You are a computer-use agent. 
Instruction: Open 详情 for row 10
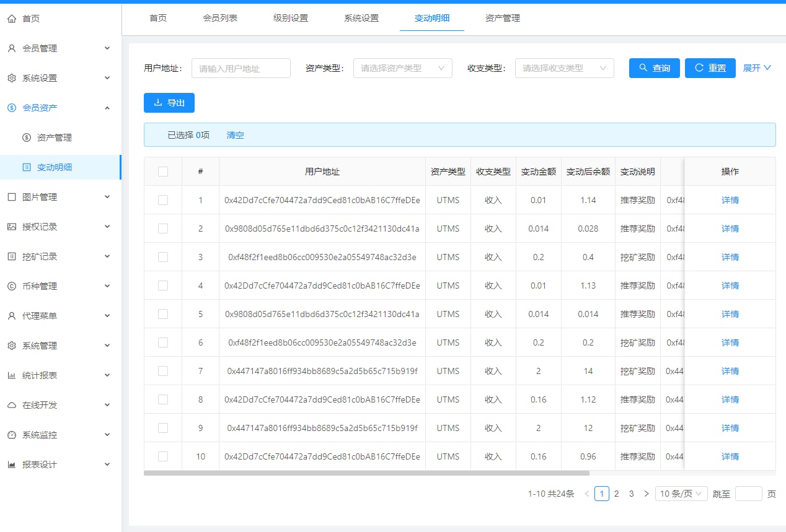(730, 456)
